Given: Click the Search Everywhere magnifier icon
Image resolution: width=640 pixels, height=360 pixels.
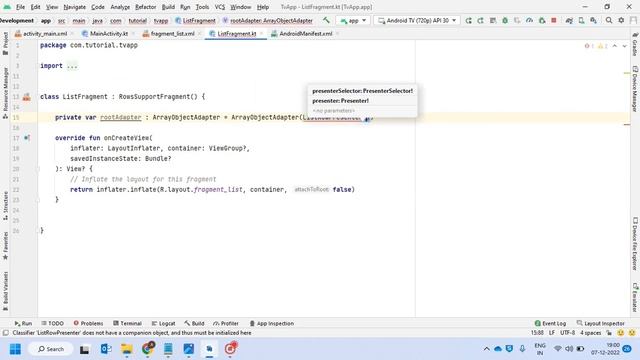Looking at the screenshot, I should coord(609,20).
